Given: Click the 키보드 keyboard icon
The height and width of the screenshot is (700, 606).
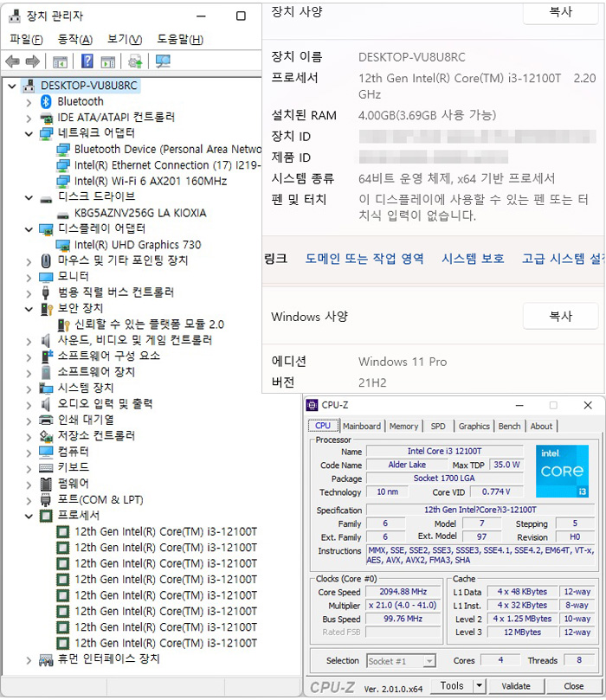Looking at the screenshot, I should click(x=46, y=467).
